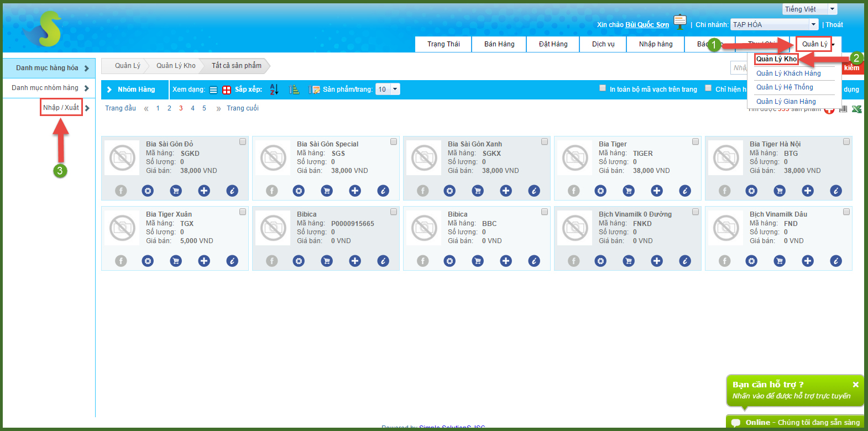Click the barcode print icon
868x431 pixels.
click(x=843, y=109)
